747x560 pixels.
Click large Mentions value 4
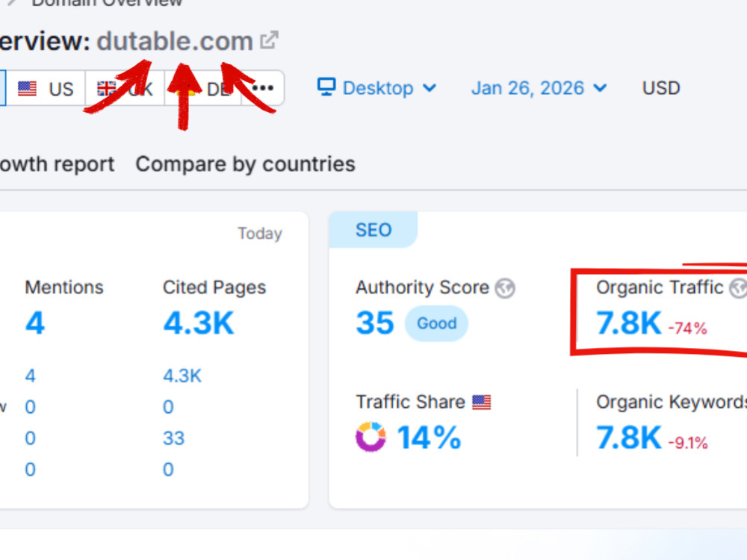(35, 323)
